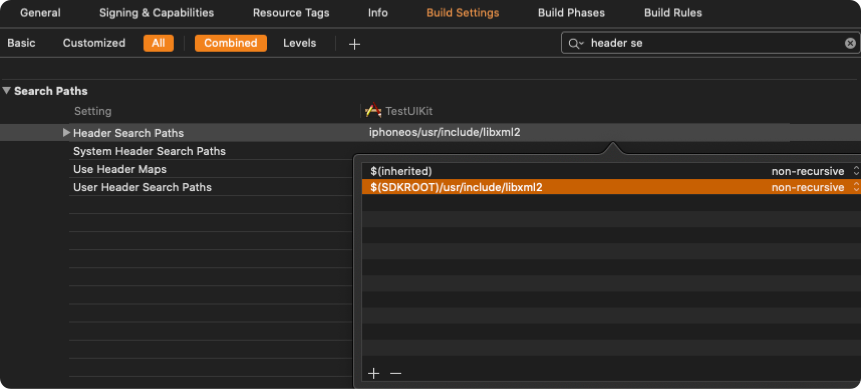861x389 pixels.
Task: Expand the Header Search Paths row
Action: click(x=66, y=132)
